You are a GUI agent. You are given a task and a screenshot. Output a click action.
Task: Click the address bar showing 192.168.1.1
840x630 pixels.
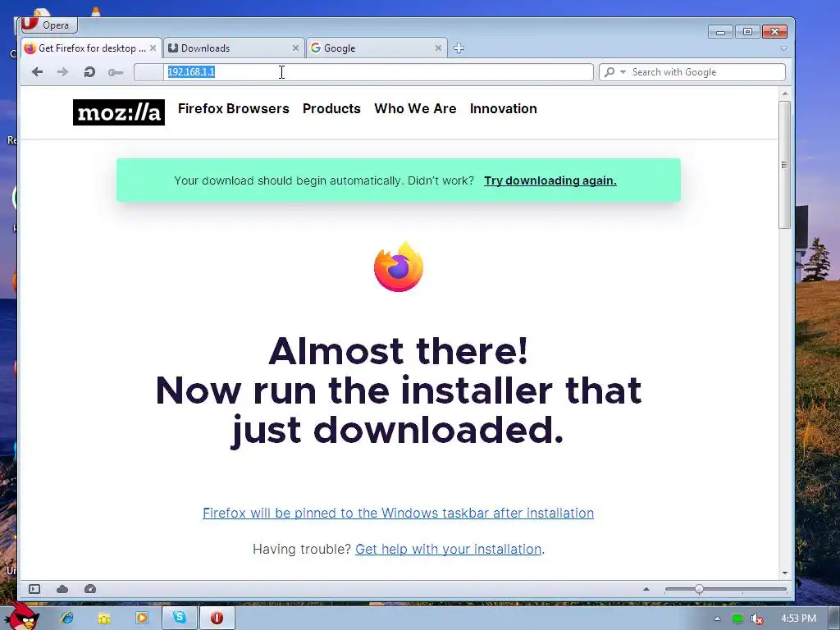click(363, 72)
